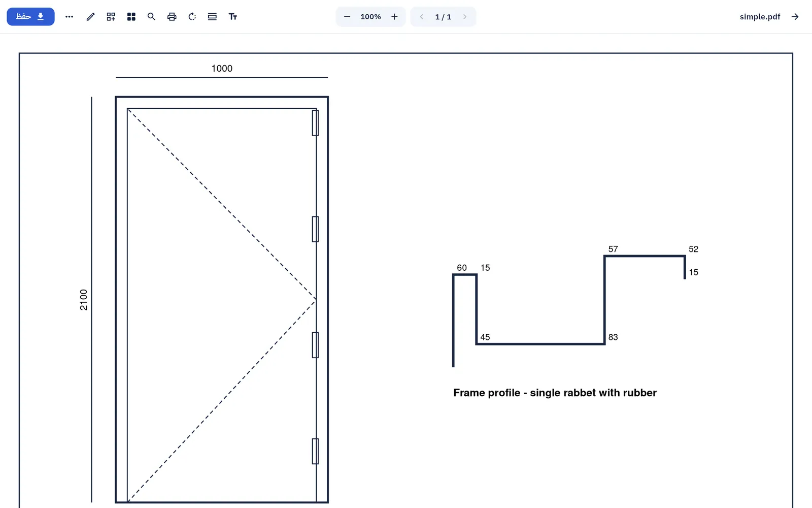Click the top hinge on the door drawing
The image size is (812, 508).
[315, 123]
